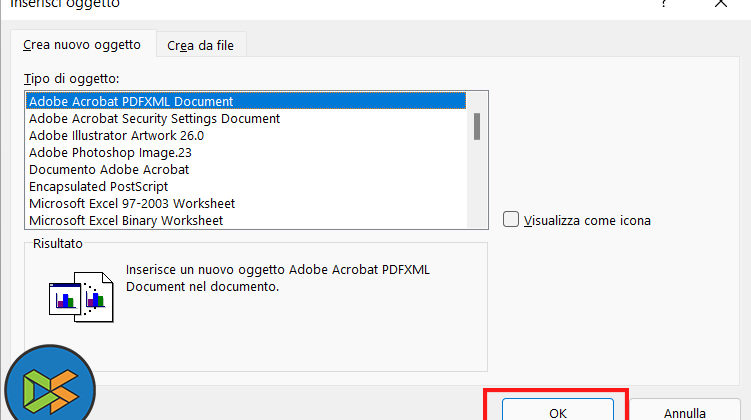Choose Encapsulated PostScript object type
This screenshot has height=420, width=751.
(x=98, y=187)
